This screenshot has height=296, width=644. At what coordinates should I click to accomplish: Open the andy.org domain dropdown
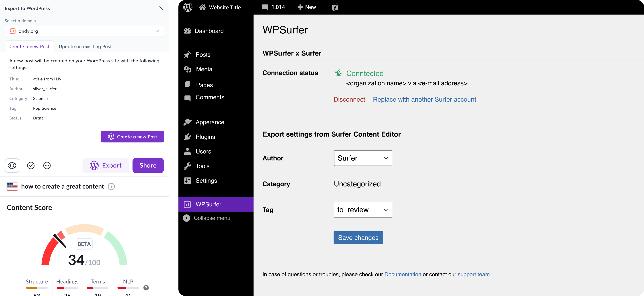(84, 31)
